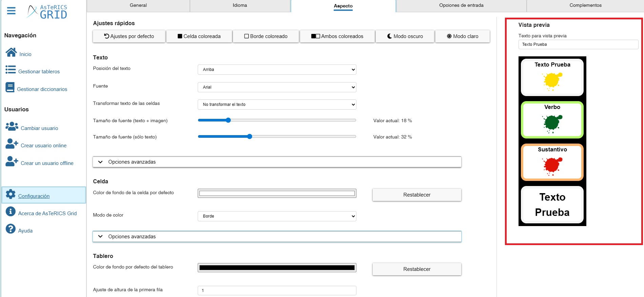Open the Posición del texto dropdown
The width and height of the screenshot is (644, 297).
277,70
